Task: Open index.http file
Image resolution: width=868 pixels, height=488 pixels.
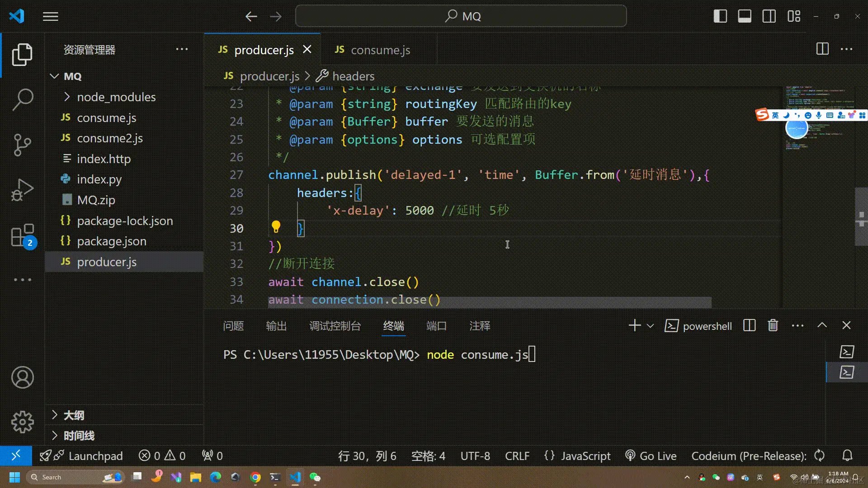Action: click(124, 159)
